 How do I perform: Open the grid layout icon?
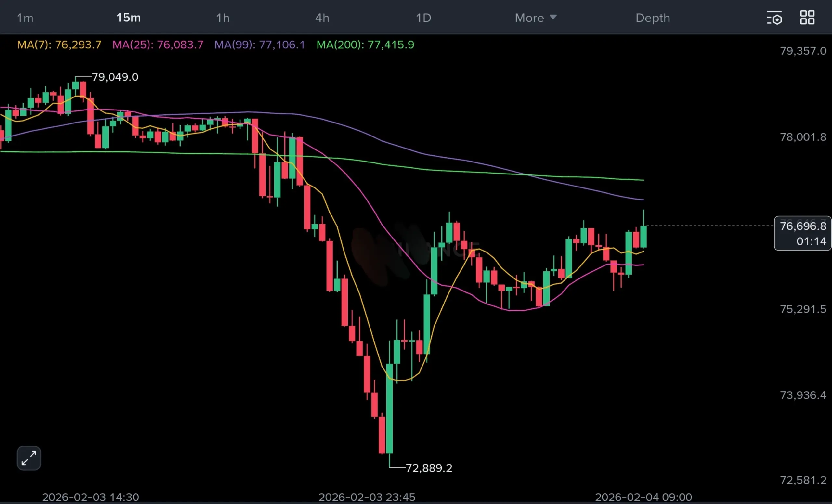(807, 18)
